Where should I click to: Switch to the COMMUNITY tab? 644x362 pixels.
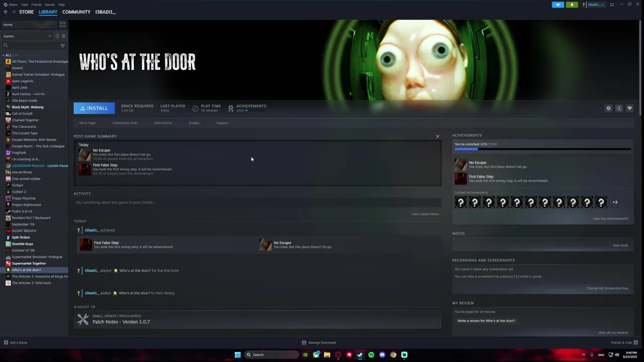tap(76, 12)
